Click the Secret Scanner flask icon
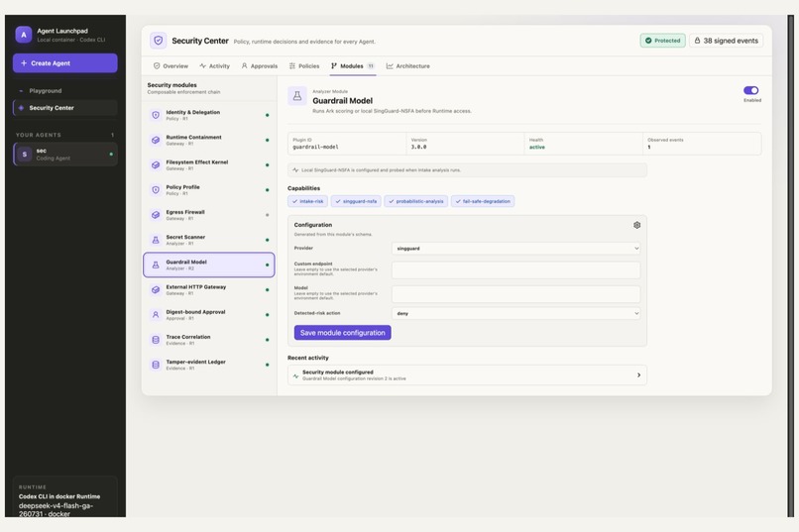 pyautogui.click(x=156, y=240)
